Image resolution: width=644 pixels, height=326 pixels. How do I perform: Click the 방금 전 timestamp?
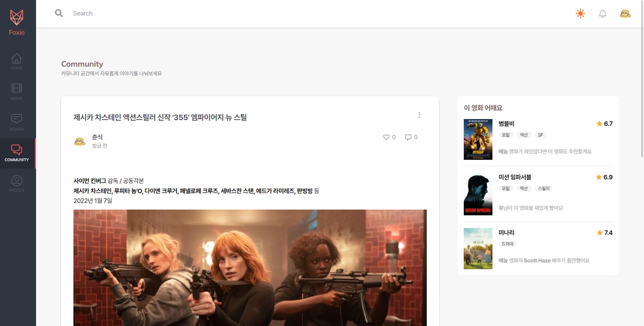[x=100, y=146]
